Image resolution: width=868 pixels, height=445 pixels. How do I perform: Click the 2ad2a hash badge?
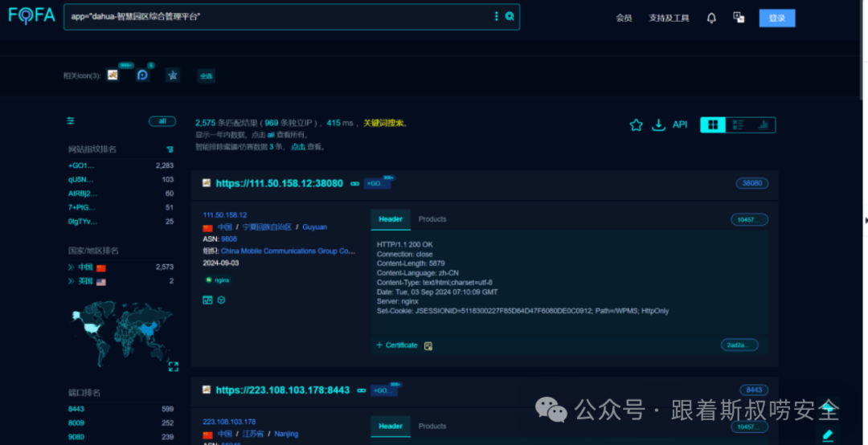pos(739,345)
